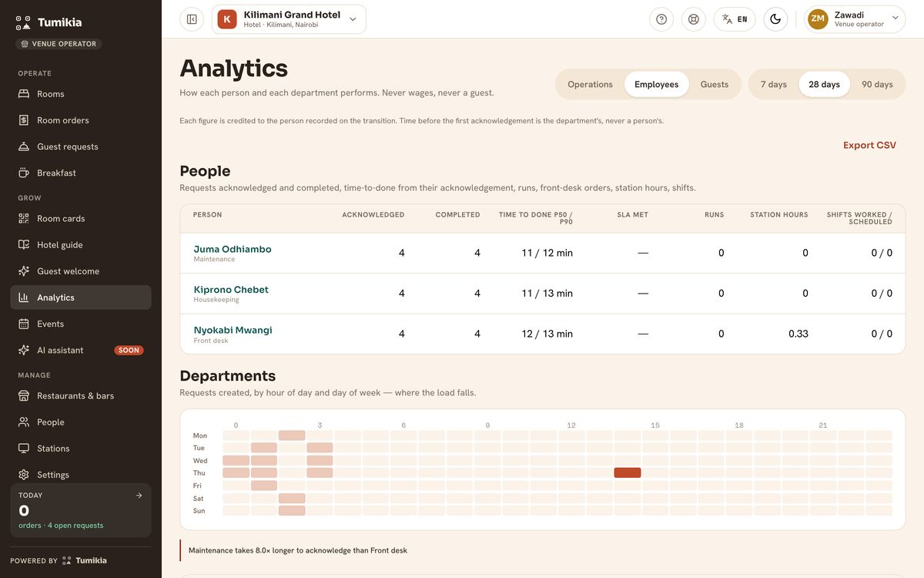Click the support lifebuoy icon
The height and width of the screenshot is (578, 924).
click(694, 19)
